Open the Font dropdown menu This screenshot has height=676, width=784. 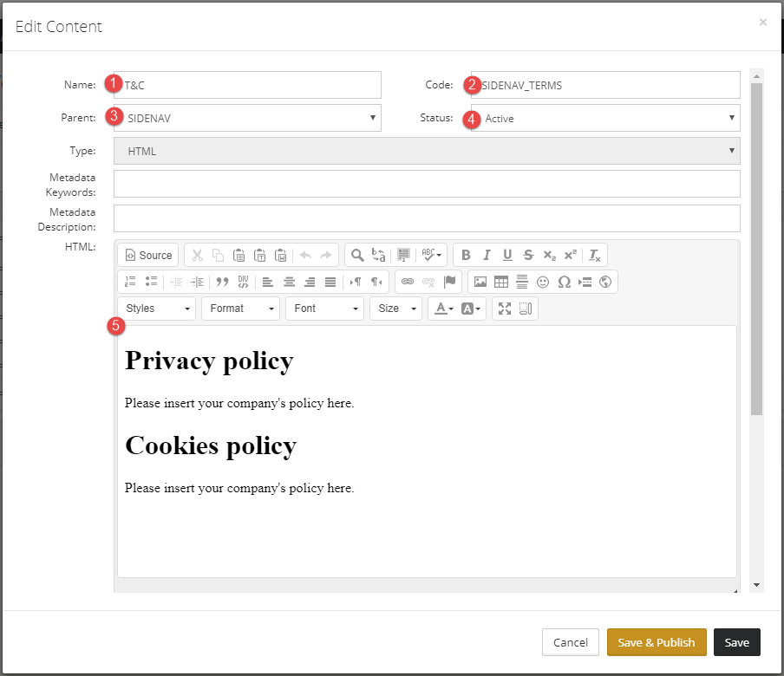click(324, 309)
